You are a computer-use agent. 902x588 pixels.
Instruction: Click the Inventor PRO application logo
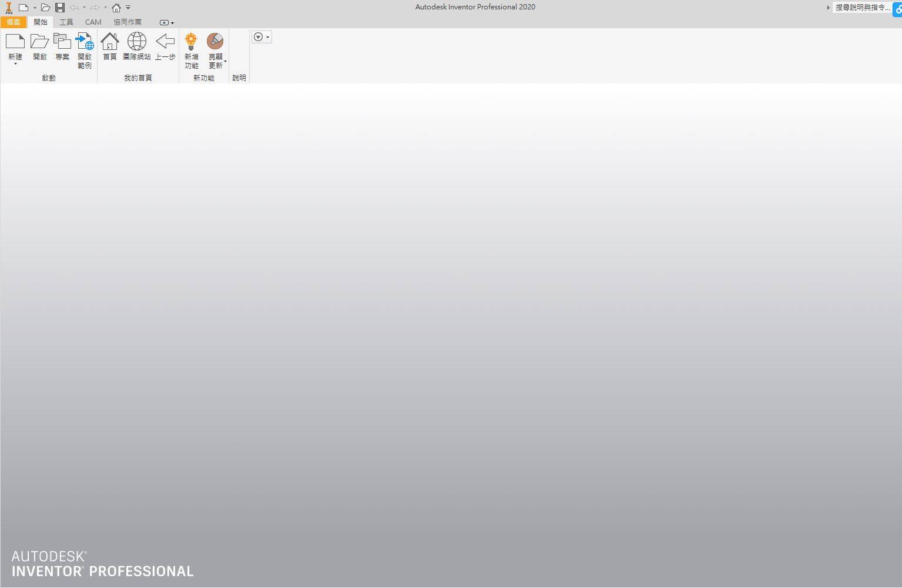(9, 8)
